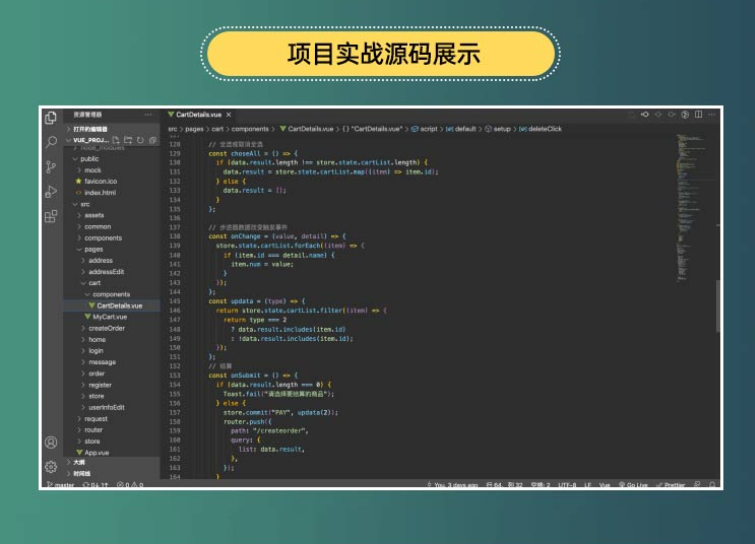755x544 pixels.
Task: Open the Extensions view
Action: point(51,216)
